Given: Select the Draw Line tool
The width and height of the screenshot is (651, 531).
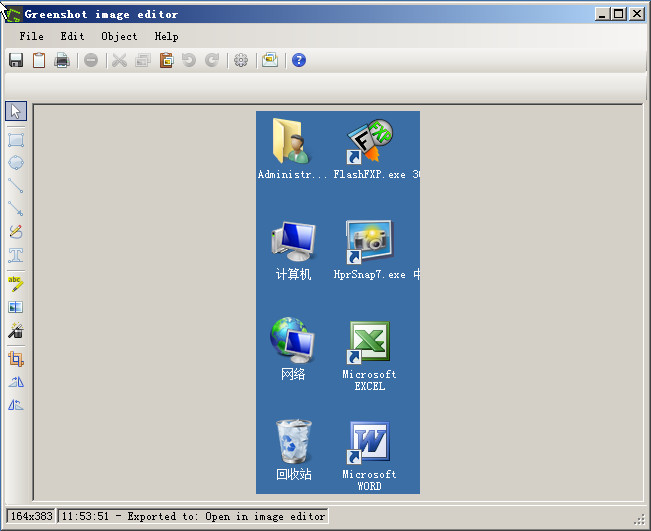Looking at the screenshot, I should [x=16, y=186].
